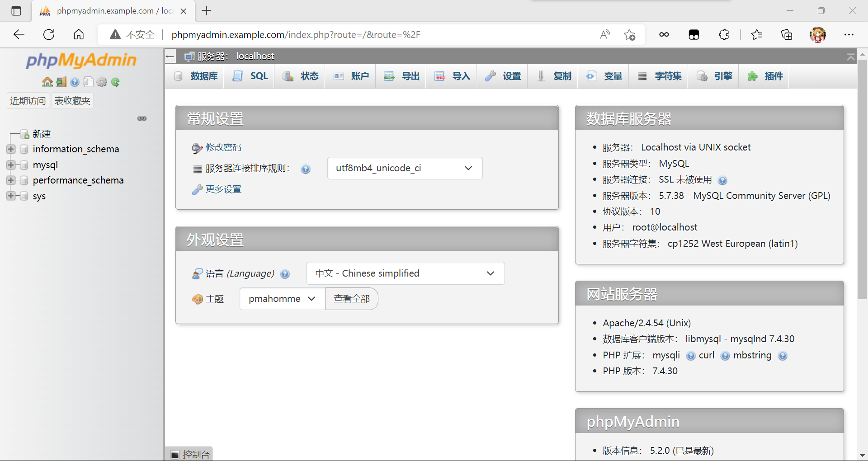Click the 查看全部 view all themes button
Image resolution: width=868 pixels, height=461 pixels.
(x=352, y=299)
